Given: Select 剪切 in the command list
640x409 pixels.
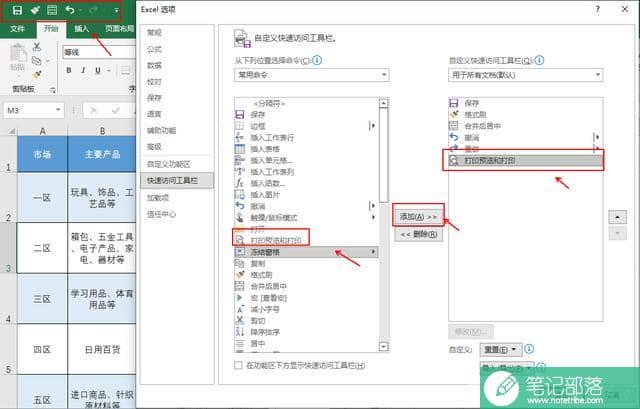Looking at the screenshot, I should [306, 320].
